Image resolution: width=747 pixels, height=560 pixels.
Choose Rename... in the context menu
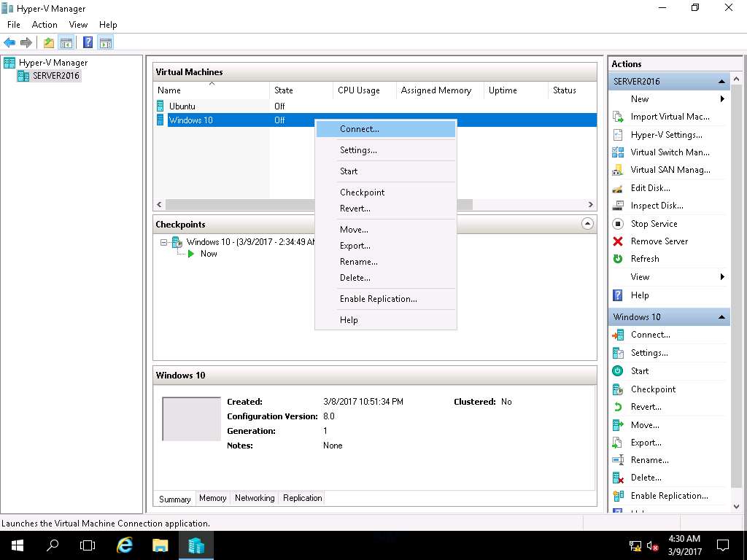(x=386, y=262)
